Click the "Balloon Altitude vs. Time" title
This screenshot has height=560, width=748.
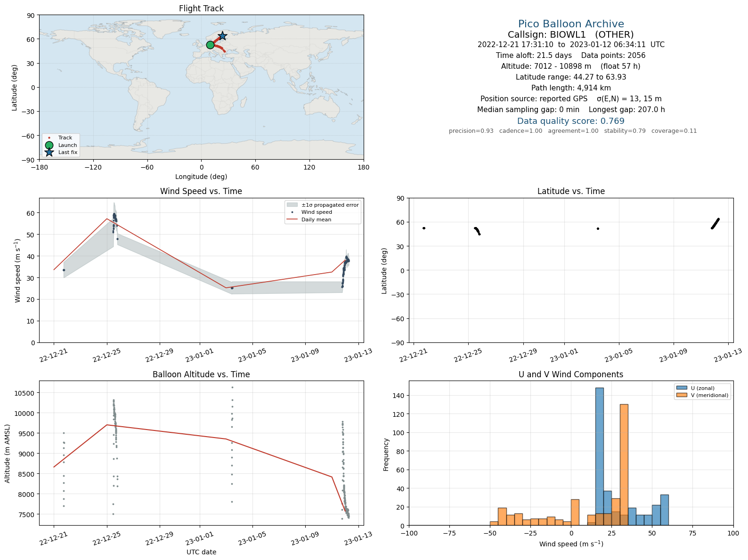coord(201,374)
